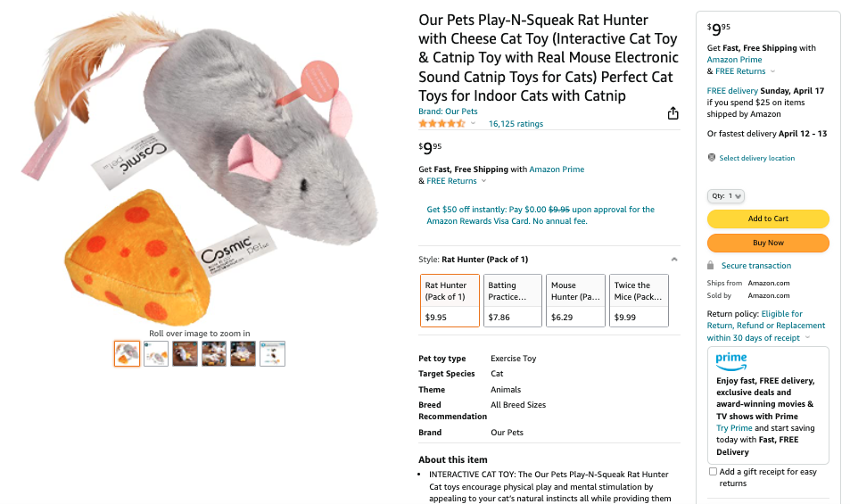Open the Brand: Our Pets link
Viewport: 850px width, 504px height.
point(448,112)
